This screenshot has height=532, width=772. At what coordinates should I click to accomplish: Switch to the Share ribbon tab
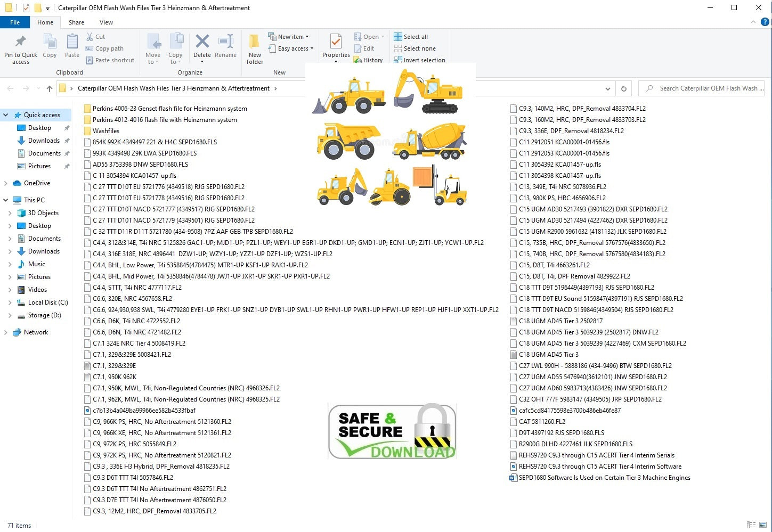[76, 22]
